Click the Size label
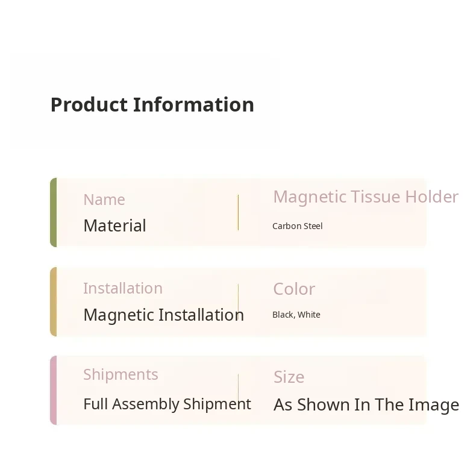Image resolution: width=476 pixels, height=475 pixels. click(289, 377)
